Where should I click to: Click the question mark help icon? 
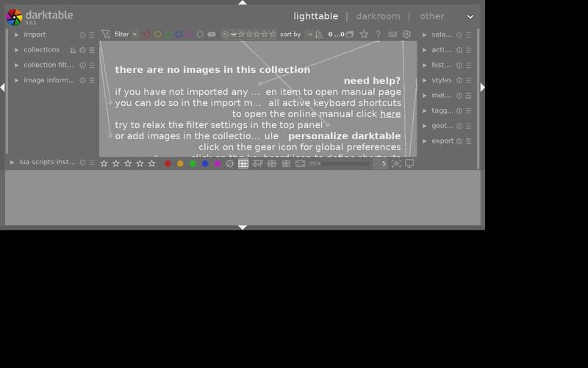click(x=379, y=34)
